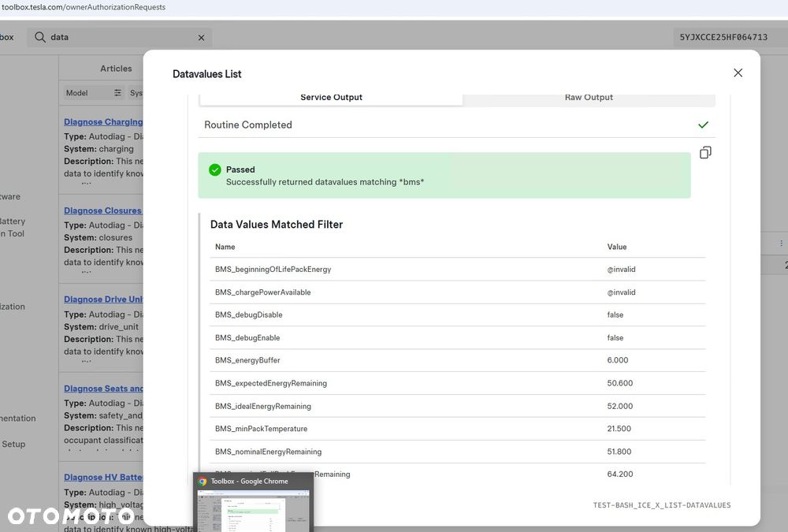
Task: Click the search field containing 'data'
Action: (120, 37)
